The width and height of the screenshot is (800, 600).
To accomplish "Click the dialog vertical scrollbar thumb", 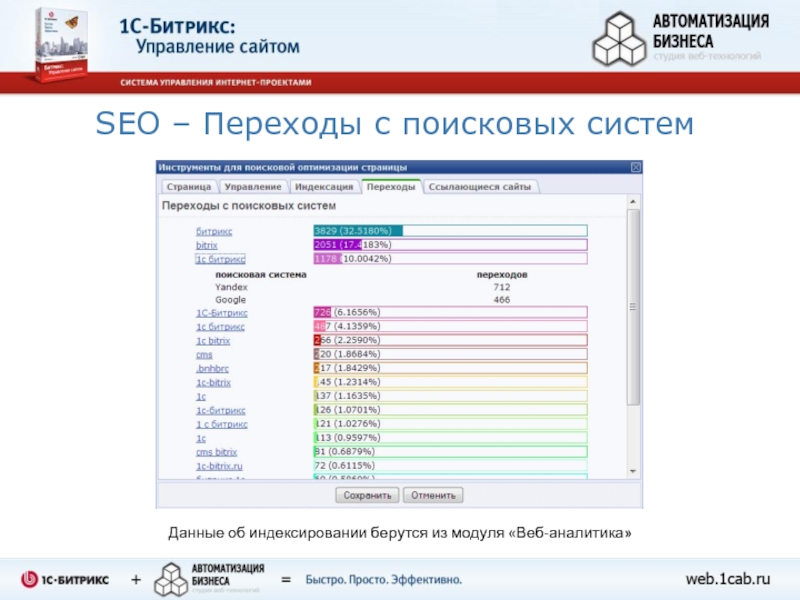I will [x=633, y=307].
